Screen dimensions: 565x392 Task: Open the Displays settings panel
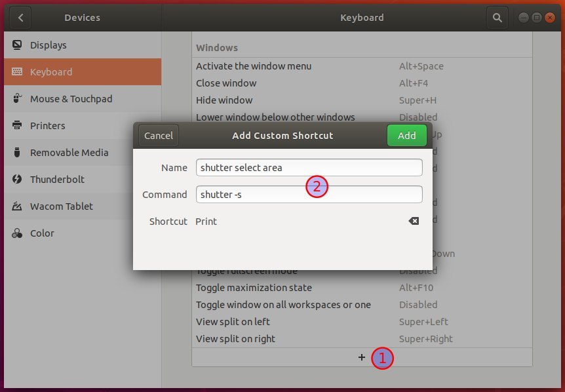pos(47,45)
